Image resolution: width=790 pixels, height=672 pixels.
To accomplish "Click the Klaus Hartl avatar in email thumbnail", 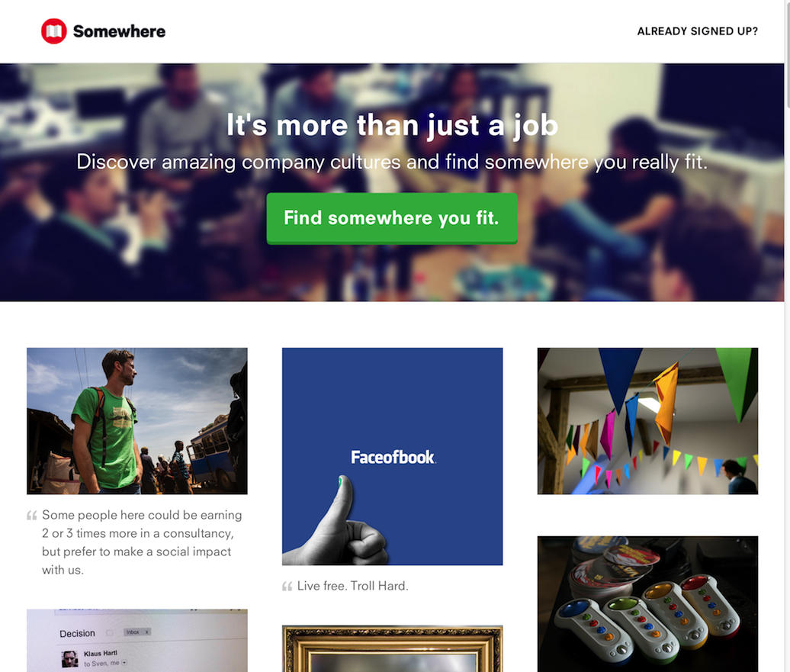I will tap(69, 658).
